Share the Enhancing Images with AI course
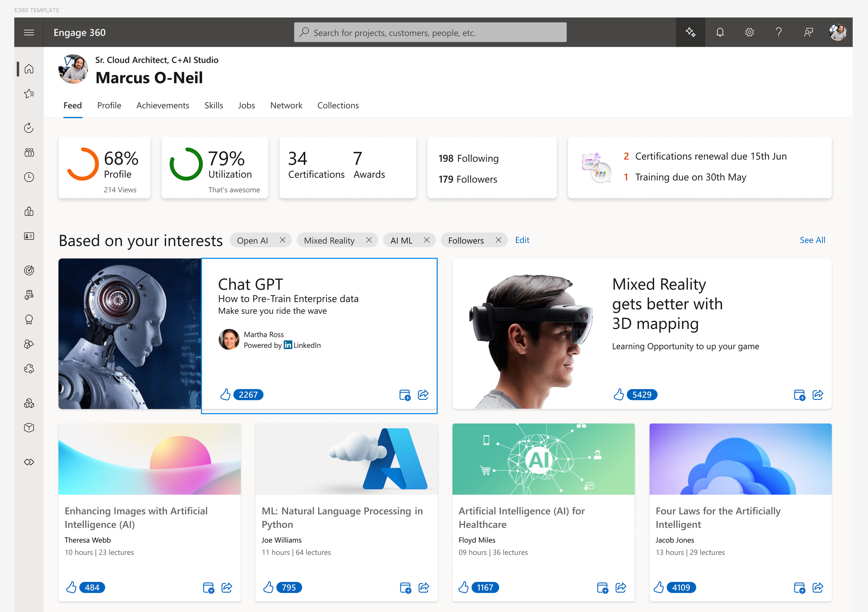The height and width of the screenshot is (612, 868). coord(227,588)
